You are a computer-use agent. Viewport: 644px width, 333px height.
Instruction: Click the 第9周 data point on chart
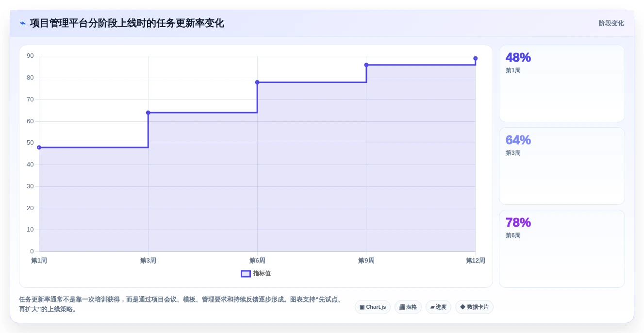(x=366, y=65)
